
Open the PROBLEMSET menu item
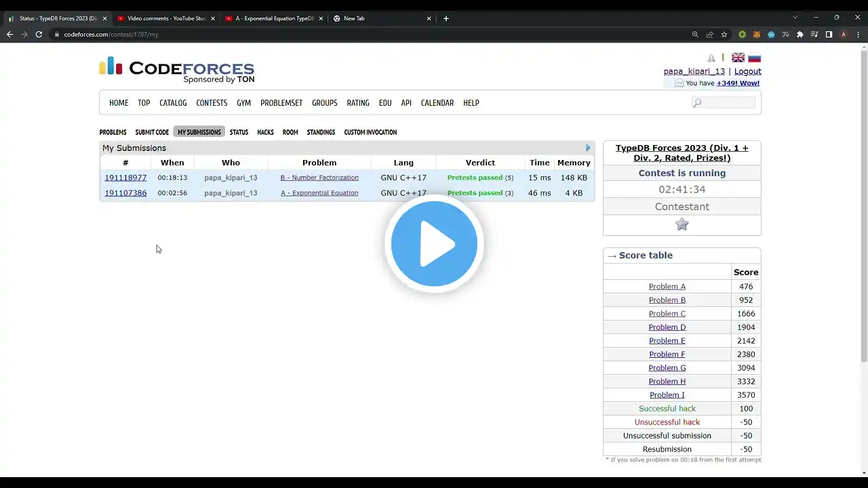coord(281,103)
